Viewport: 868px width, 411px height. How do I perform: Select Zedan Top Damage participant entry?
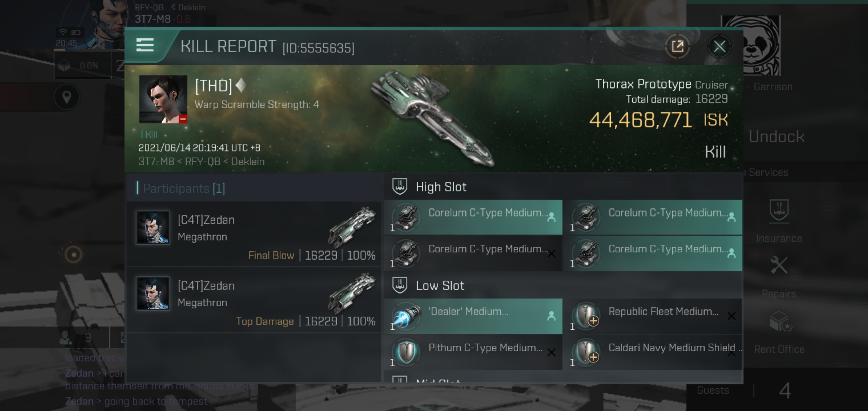254,300
